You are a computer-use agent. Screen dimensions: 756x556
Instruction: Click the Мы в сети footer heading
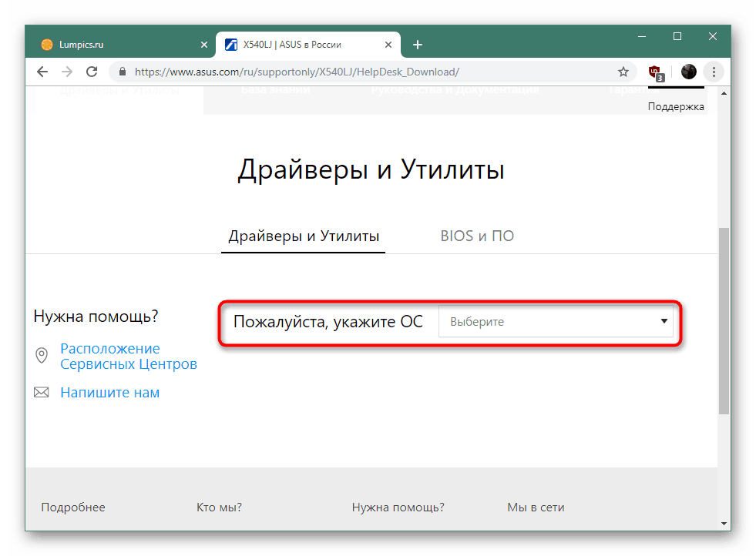point(535,507)
